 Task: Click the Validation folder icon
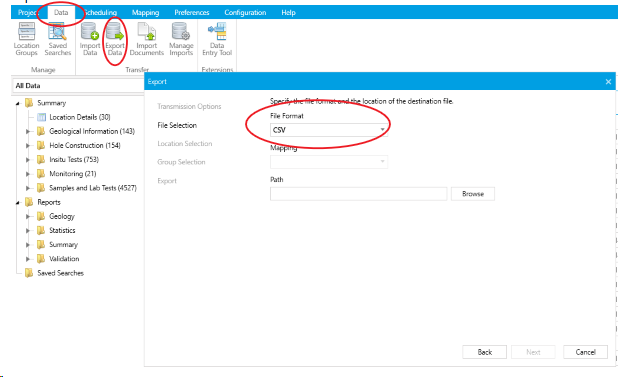[x=41, y=259]
